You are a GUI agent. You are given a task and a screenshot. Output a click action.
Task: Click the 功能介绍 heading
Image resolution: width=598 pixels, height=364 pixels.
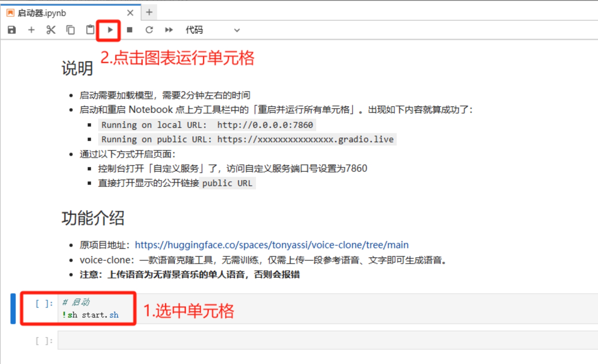[93, 218]
